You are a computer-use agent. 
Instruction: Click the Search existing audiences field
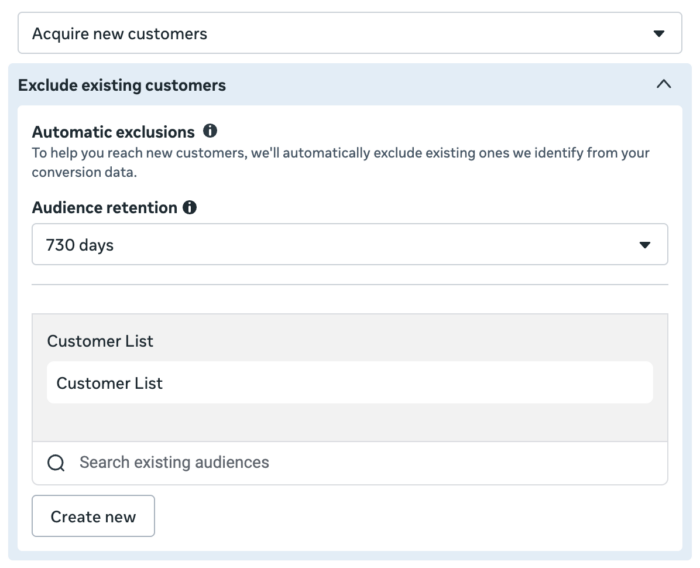(350, 463)
